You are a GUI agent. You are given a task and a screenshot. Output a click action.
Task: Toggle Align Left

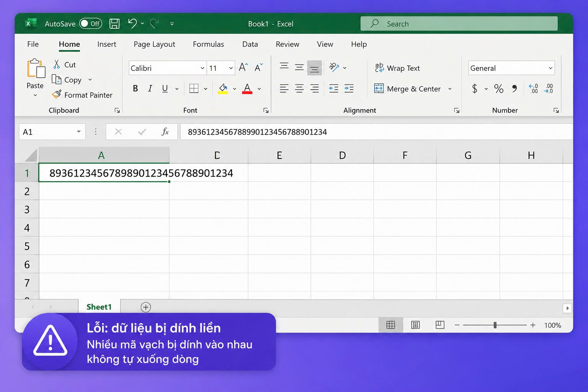tap(284, 88)
